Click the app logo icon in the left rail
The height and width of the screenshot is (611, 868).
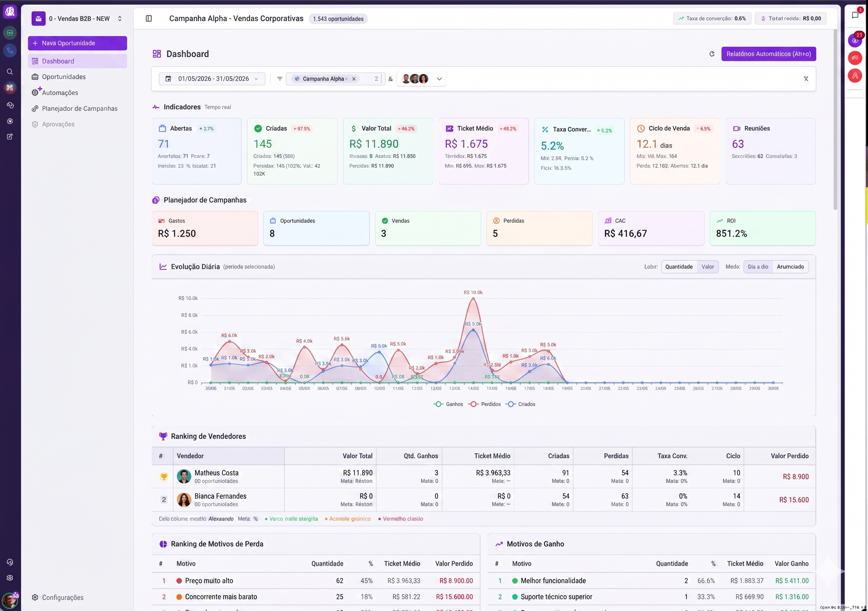click(10, 12)
